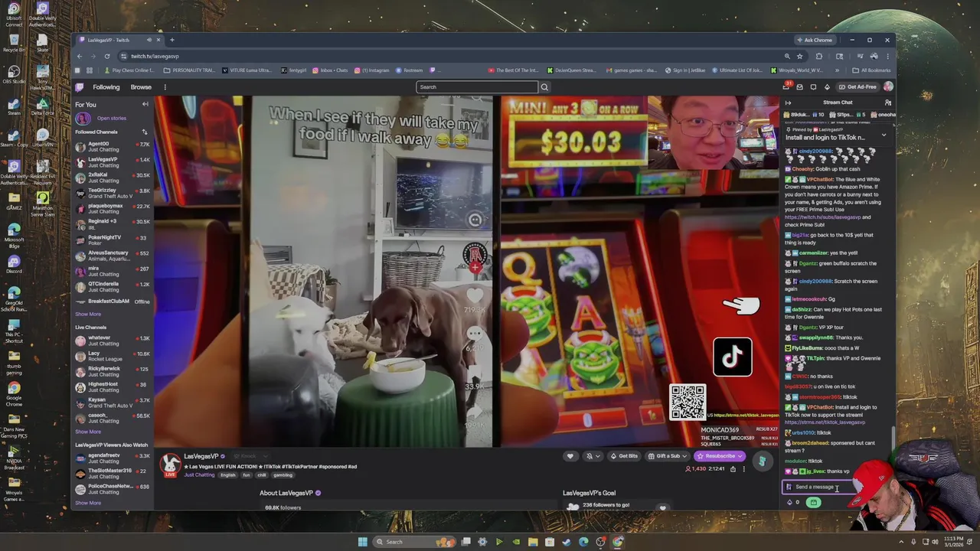This screenshot has height=551, width=980.
Task: Sort Followed Channels list
Action: click(x=144, y=132)
